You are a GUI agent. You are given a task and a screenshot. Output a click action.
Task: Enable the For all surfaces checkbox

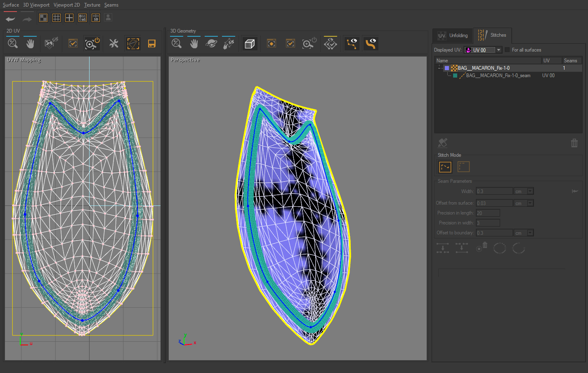pyautogui.click(x=508, y=50)
